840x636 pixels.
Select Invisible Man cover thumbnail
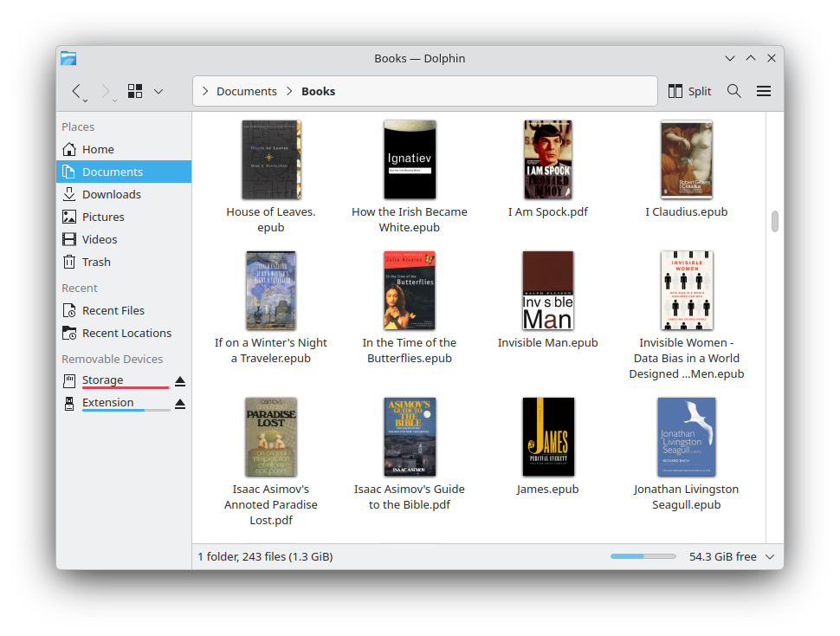[548, 290]
